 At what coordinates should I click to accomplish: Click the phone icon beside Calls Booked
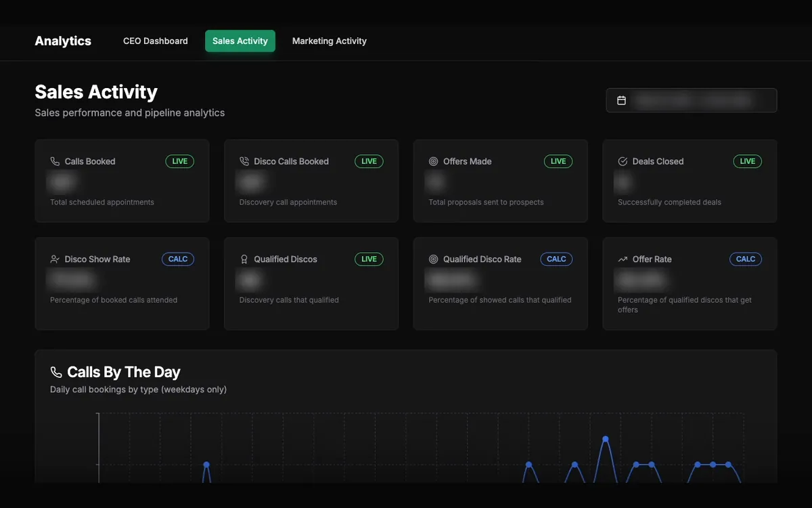(55, 161)
